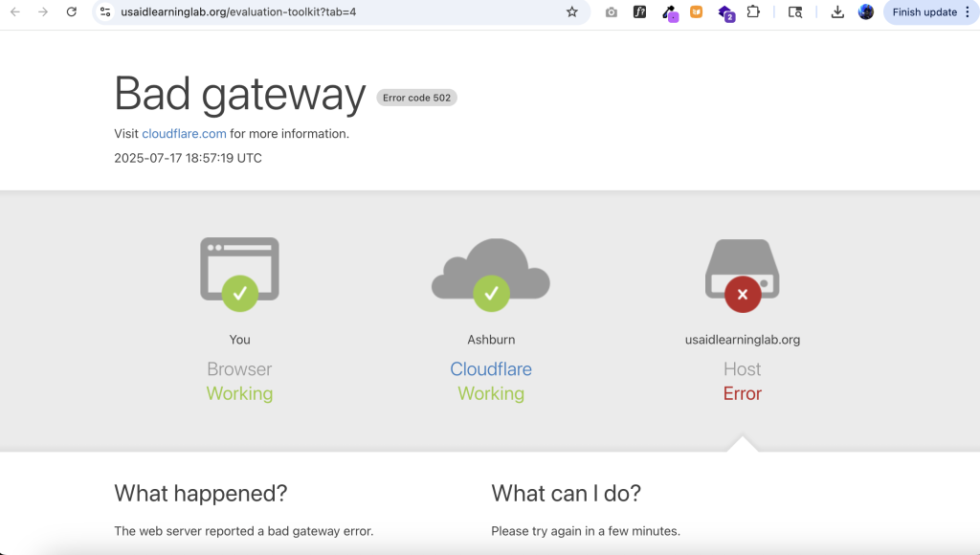Click the red Error status text
980x555 pixels.
pyautogui.click(x=743, y=393)
